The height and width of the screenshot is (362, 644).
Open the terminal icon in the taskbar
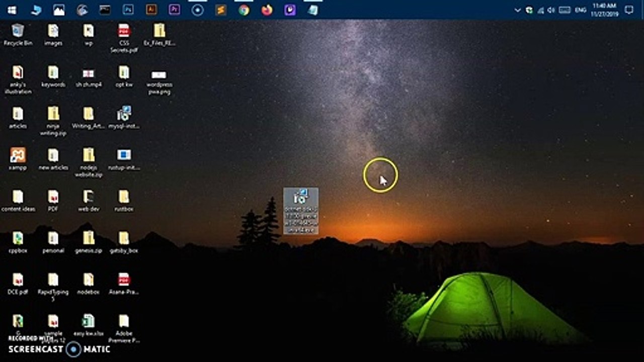pyautogui.click(x=105, y=10)
